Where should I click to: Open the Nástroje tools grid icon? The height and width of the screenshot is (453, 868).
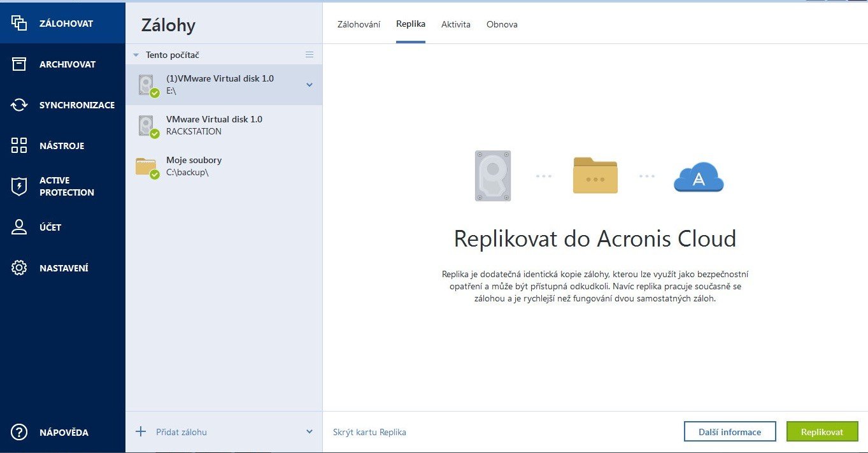(x=19, y=146)
